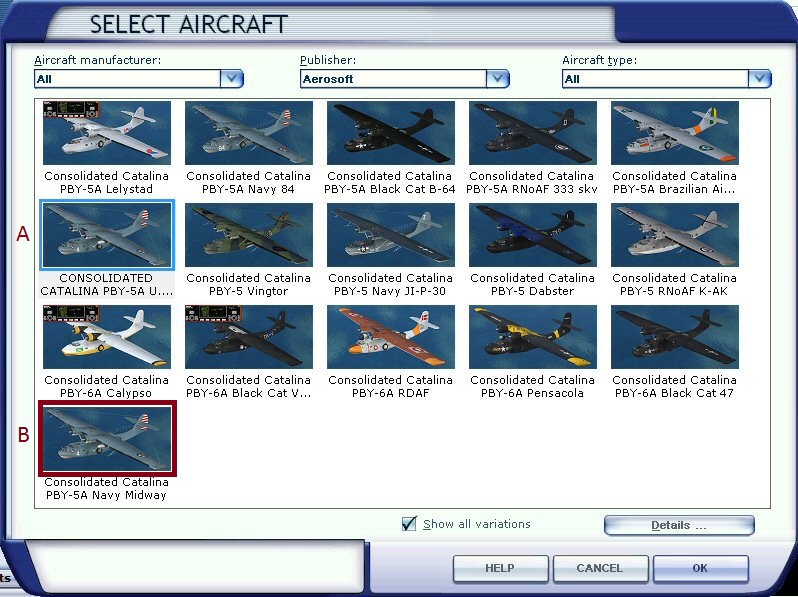Viewport: 798px width, 597px height.
Task: Click the 'PBY-6A Calypso' name label
Action: (x=106, y=393)
